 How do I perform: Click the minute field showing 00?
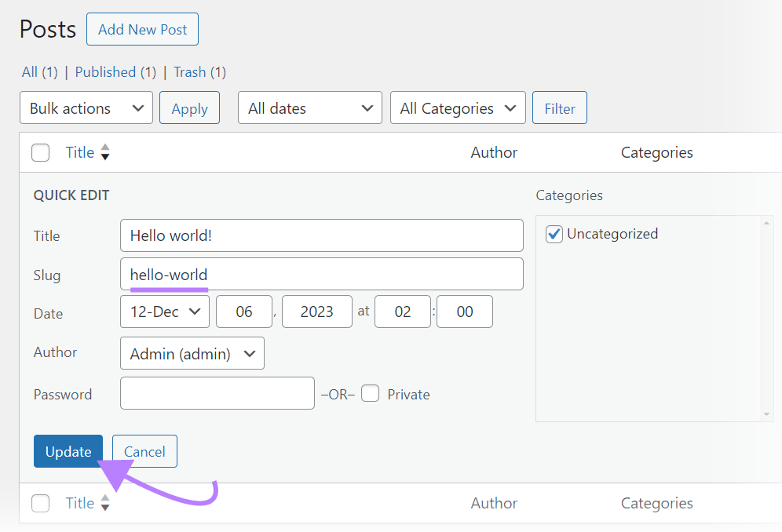(x=465, y=312)
